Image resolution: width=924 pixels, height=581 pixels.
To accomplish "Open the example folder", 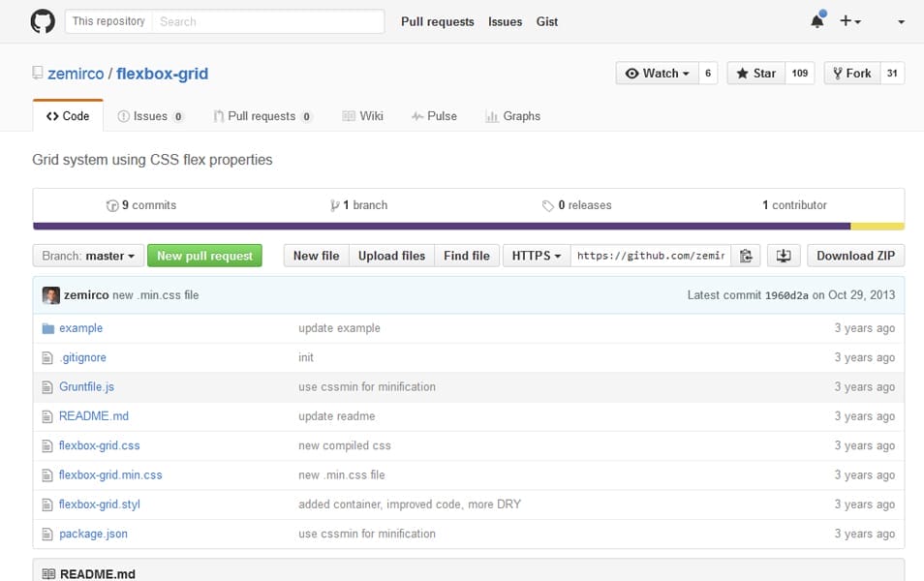I will coord(80,328).
